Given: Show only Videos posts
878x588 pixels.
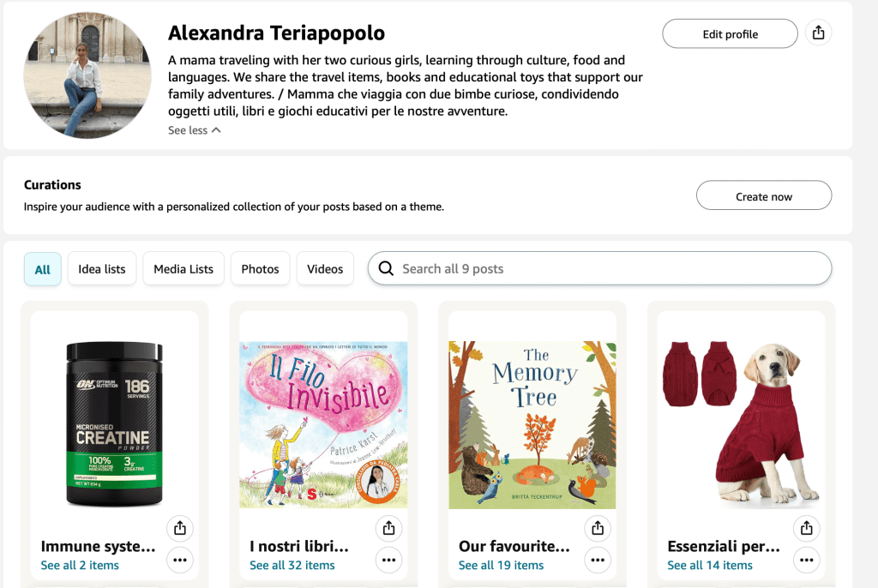Looking at the screenshot, I should click(325, 269).
